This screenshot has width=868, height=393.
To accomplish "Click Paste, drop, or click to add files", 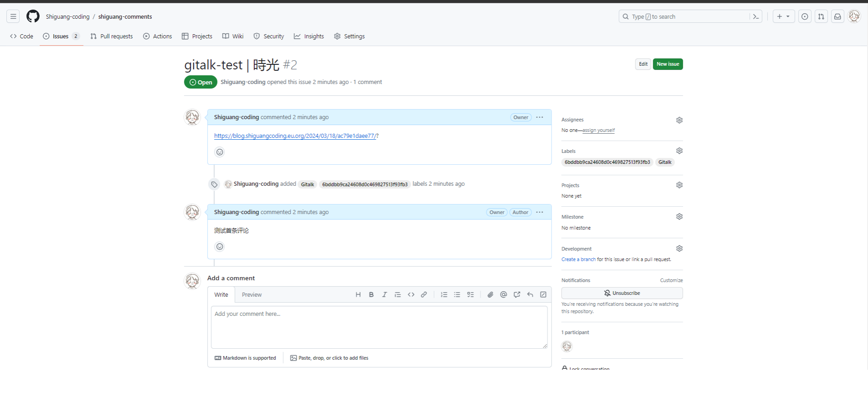I will tap(329, 358).
